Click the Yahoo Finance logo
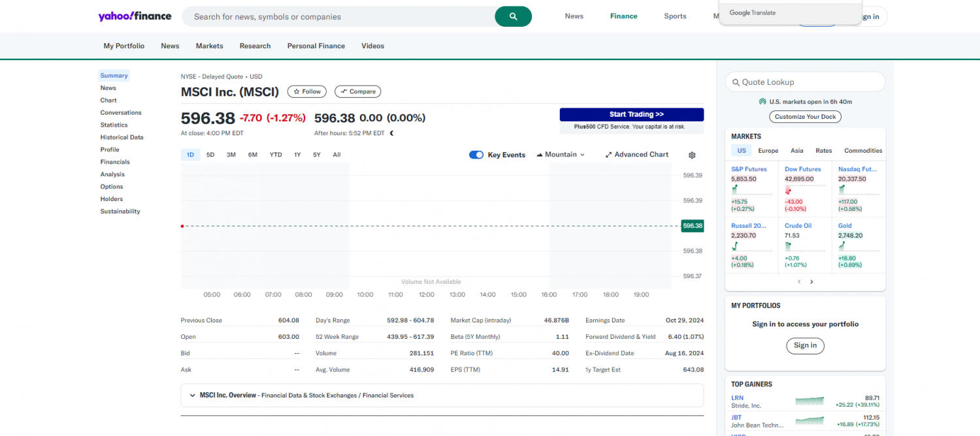This screenshot has height=436, width=980. [135, 16]
